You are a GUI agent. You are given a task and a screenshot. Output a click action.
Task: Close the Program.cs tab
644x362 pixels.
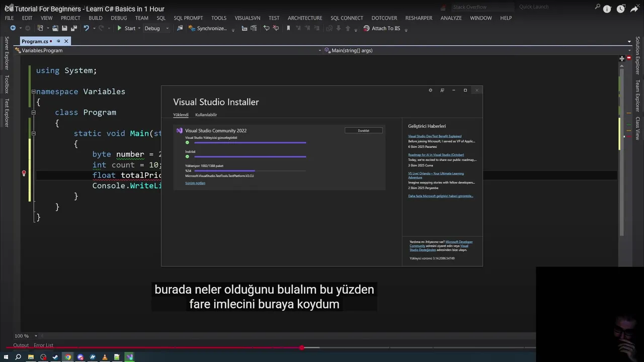click(66, 41)
